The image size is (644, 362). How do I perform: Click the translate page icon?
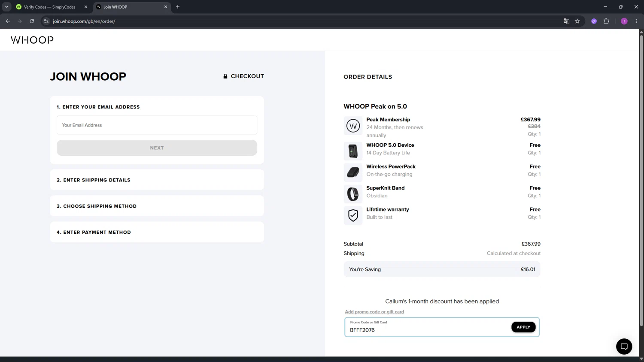[566, 21]
